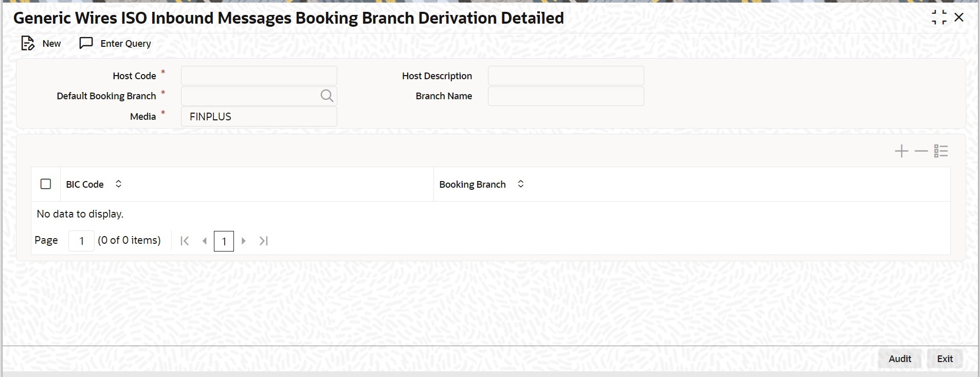Click the Exit button
Viewport: 980px width, 377px height.
click(945, 359)
